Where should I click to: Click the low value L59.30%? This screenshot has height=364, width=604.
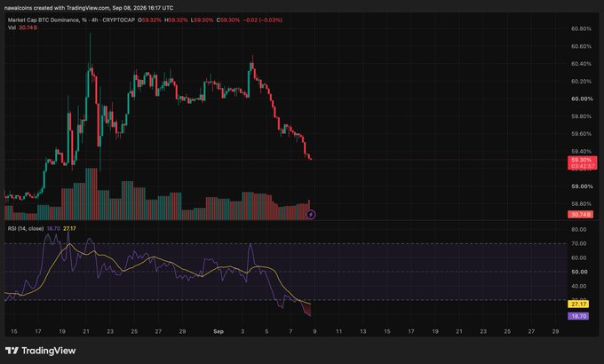pyautogui.click(x=202, y=20)
